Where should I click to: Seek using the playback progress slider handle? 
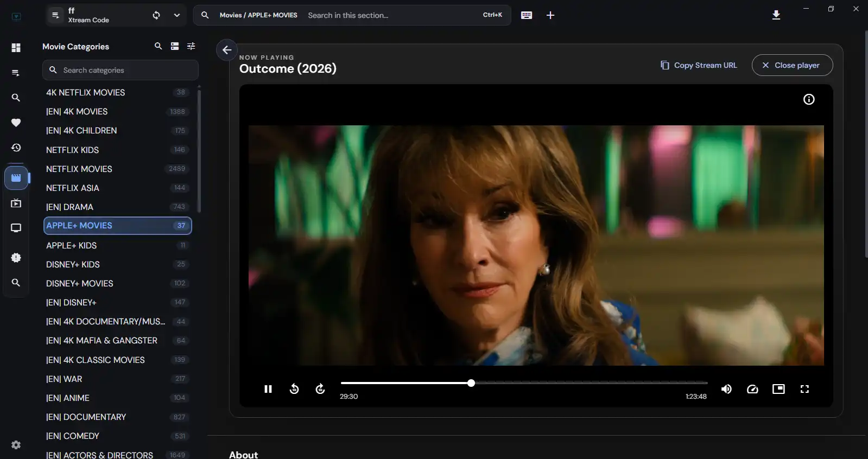point(471,383)
